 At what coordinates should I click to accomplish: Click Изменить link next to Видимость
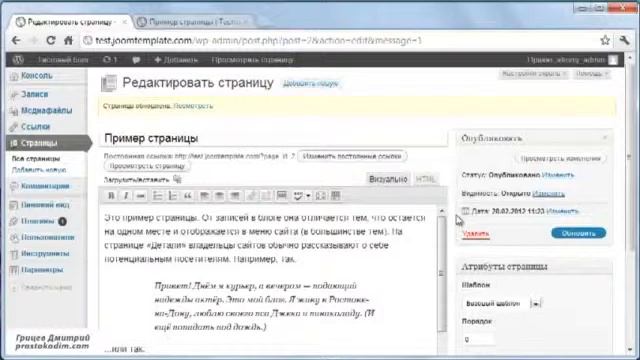point(549,193)
